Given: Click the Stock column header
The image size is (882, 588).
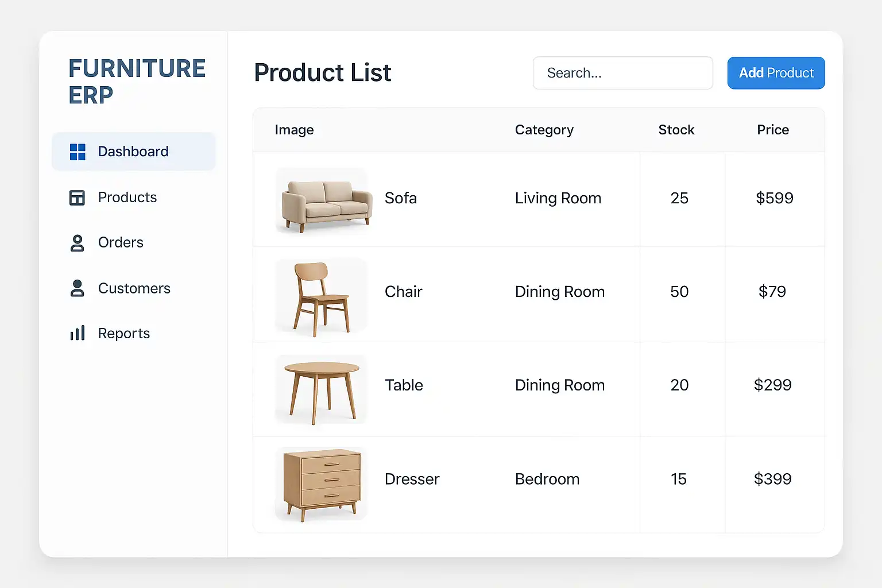Looking at the screenshot, I should coord(676,130).
